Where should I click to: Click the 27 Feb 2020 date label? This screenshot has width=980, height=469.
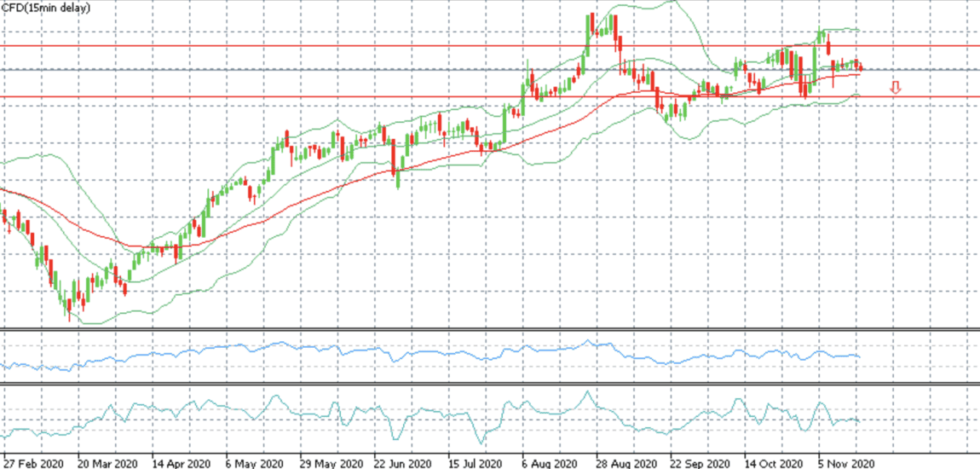point(37,464)
